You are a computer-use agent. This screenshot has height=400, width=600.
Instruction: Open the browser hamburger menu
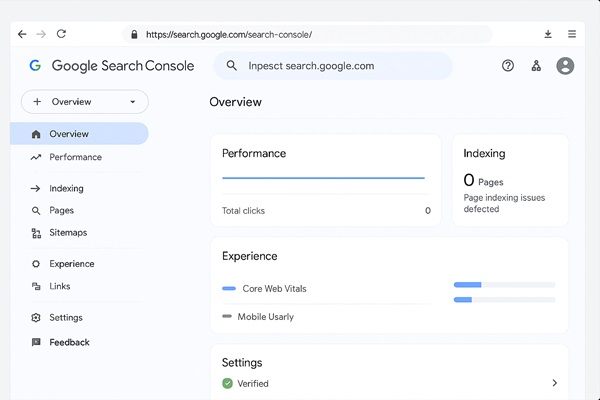[572, 34]
